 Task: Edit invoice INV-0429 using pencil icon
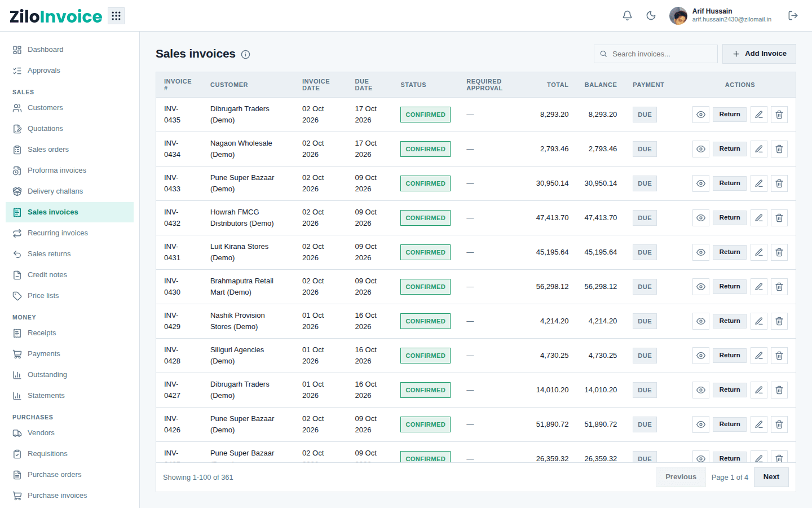(x=759, y=321)
